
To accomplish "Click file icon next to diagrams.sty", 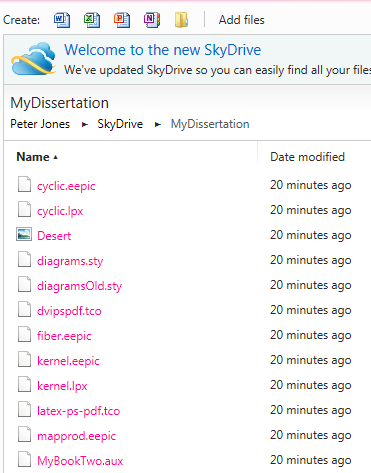I will click(24, 259).
